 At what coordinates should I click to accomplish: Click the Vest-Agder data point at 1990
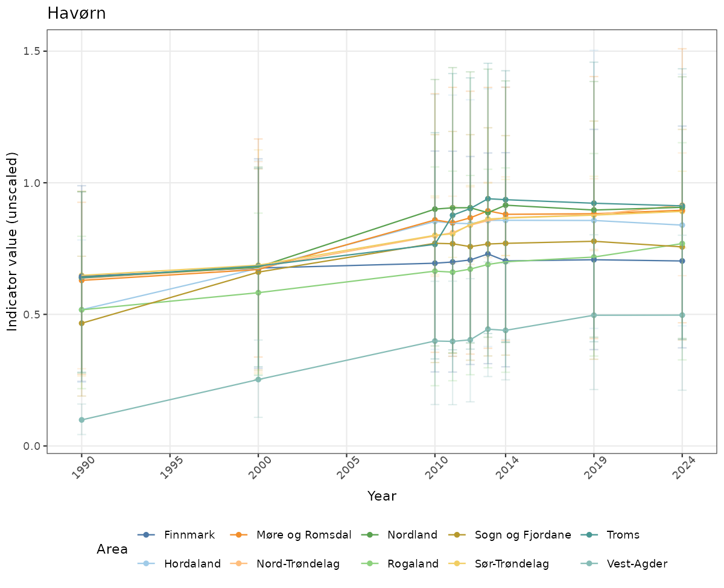81,420
